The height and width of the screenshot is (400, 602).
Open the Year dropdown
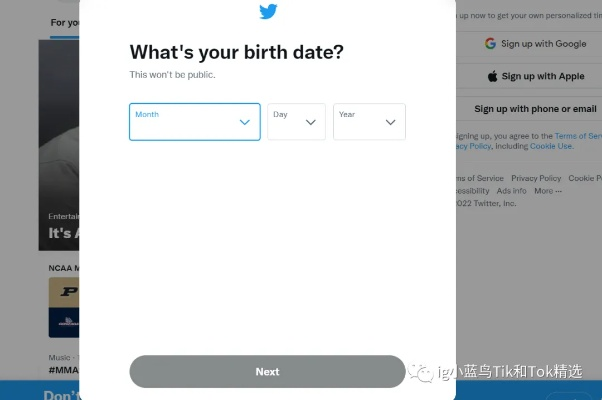[369, 122]
